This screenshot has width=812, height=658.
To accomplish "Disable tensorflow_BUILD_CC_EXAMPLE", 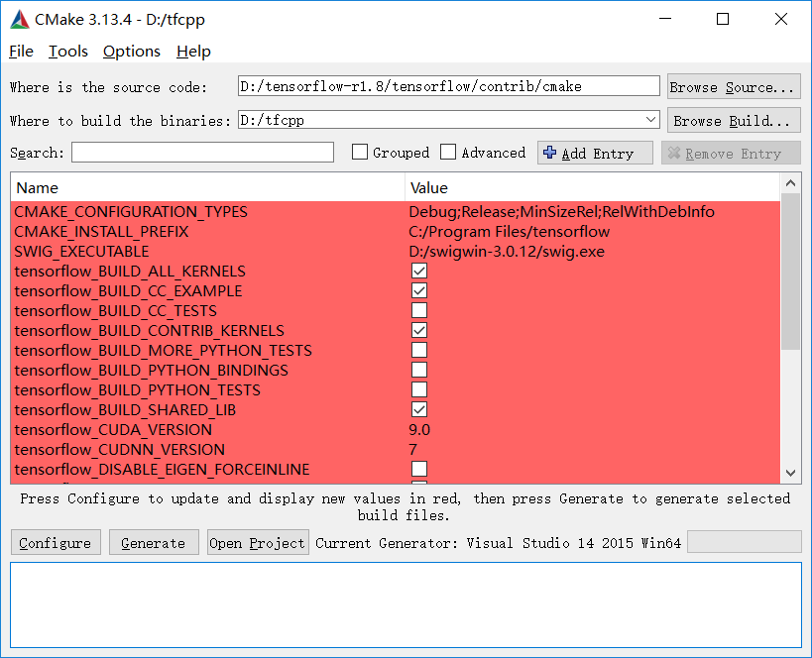I will [x=418, y=290].
